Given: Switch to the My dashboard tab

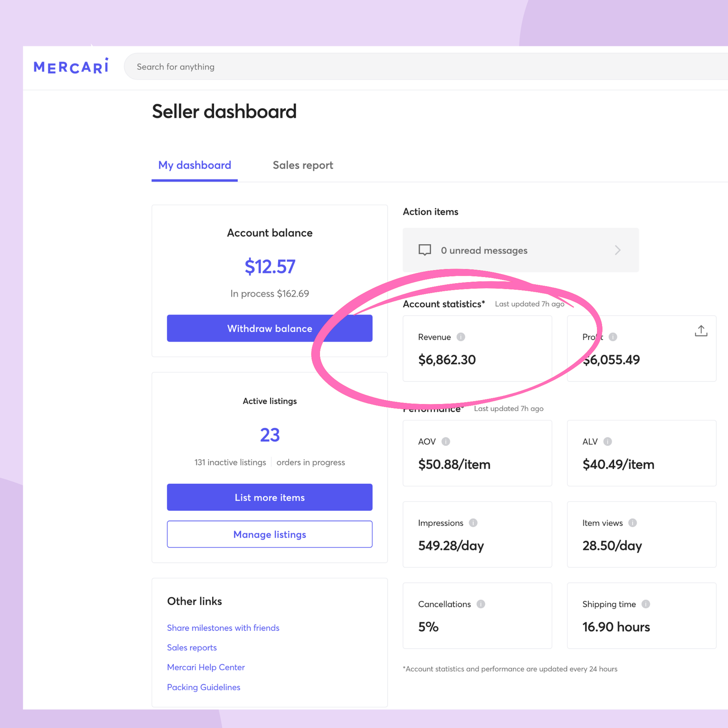Looking at the screenshot, I should [x=194, y=165].
